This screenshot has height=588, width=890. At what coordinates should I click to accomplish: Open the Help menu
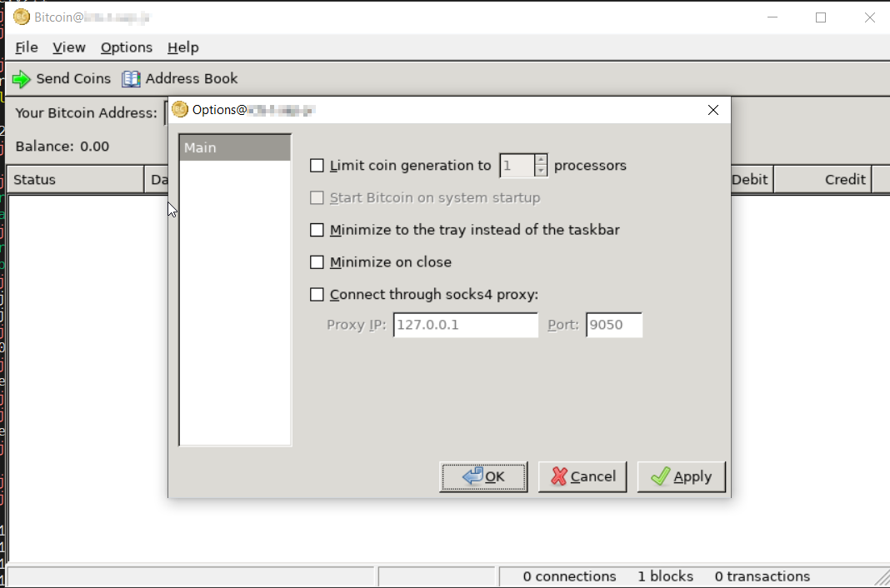tap(182, 47)
